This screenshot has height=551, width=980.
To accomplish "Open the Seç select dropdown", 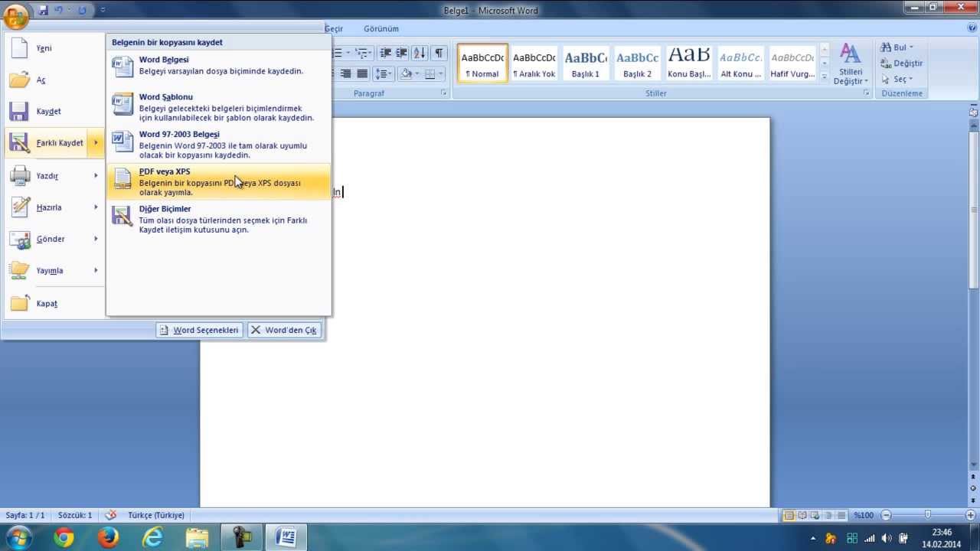I will 896,80.
